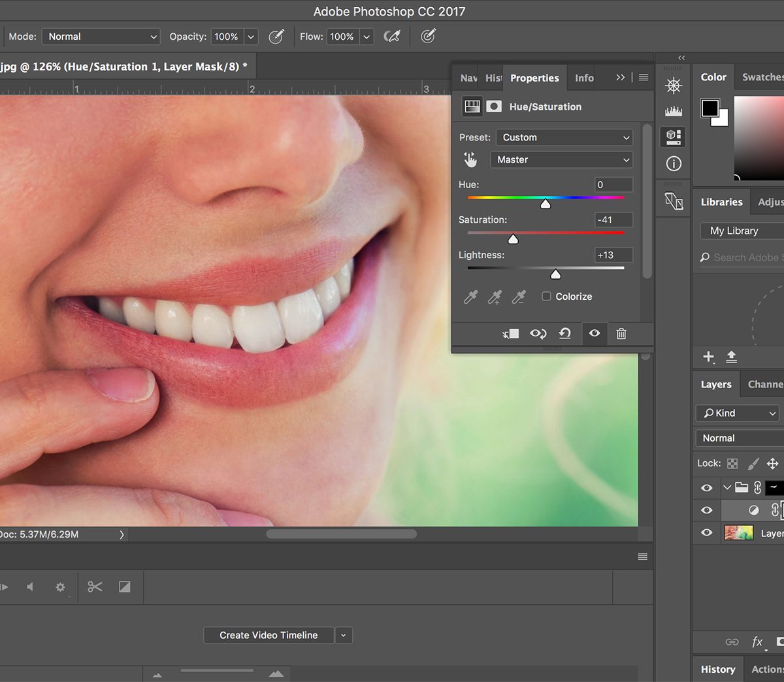
Task: Open the Histogram panel icon
Action: (674, 111)
